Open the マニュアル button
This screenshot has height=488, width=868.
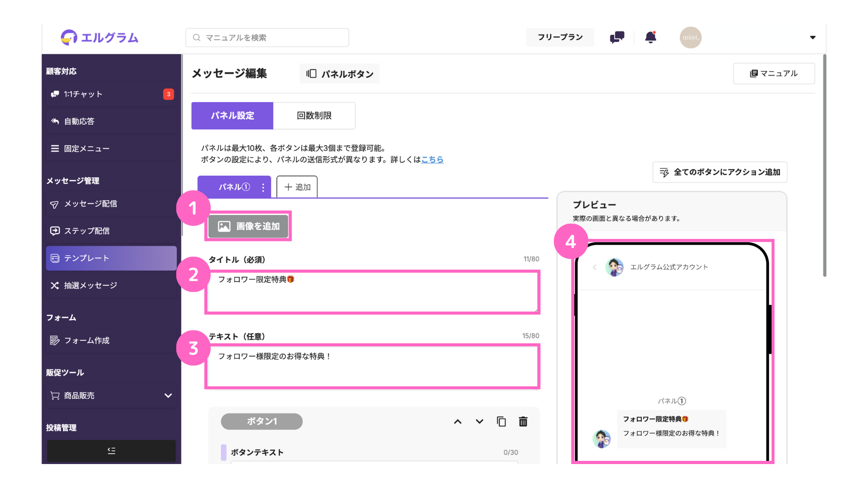pos(774,73)
